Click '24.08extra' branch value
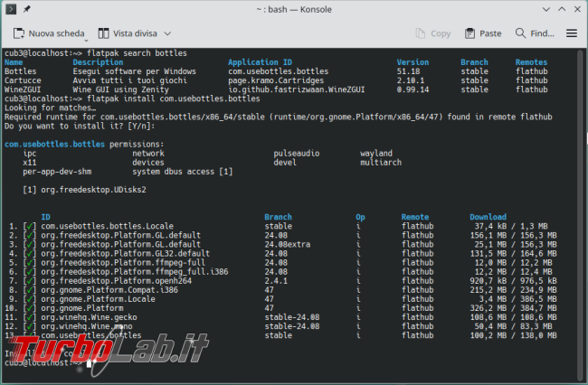This screenshot has height=385, width=588. pos(288,244)
